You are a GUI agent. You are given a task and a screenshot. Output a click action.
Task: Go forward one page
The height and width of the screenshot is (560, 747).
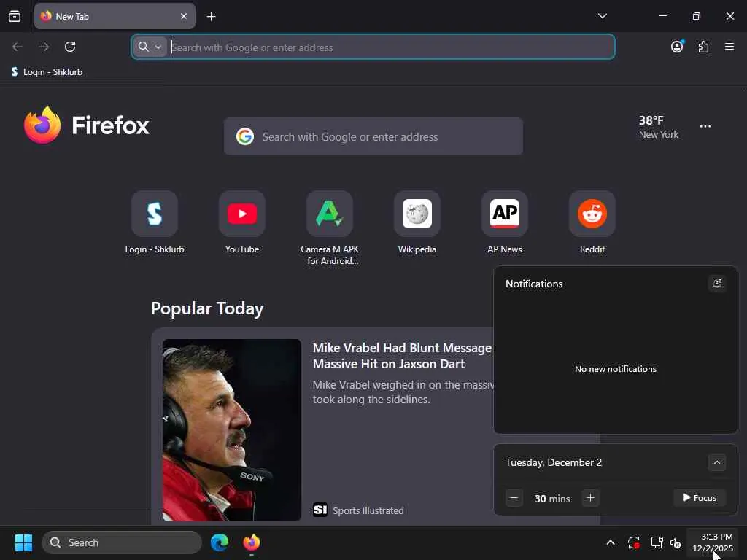(44, 47)
